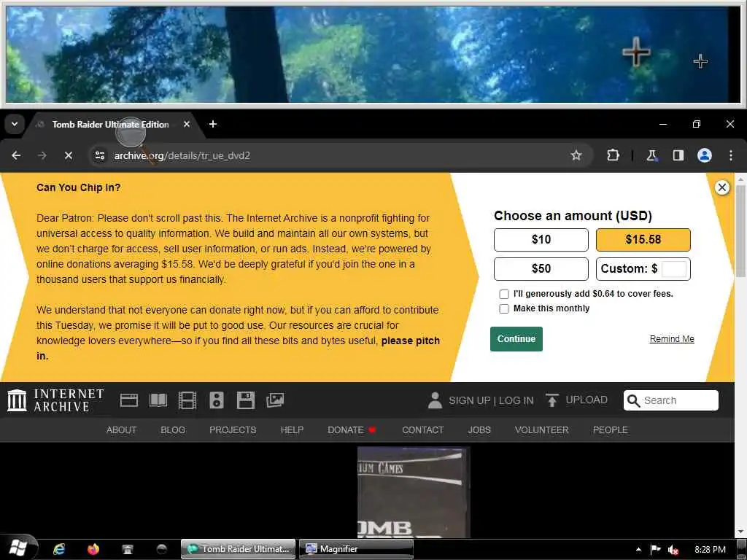
Task: Expand Chrome tab search dropdown
Action: (x=15, y=124)
